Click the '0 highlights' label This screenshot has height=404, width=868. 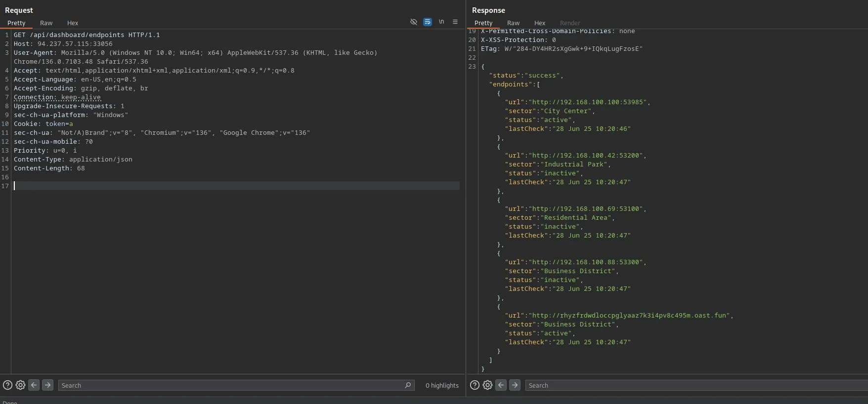[x=442, y=385]
